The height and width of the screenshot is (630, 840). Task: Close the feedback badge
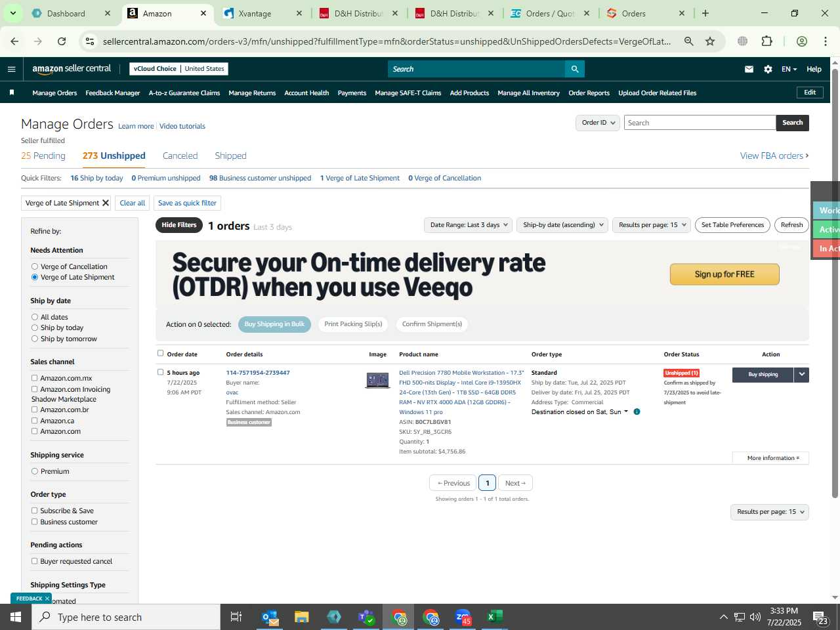tap(47, 598)
